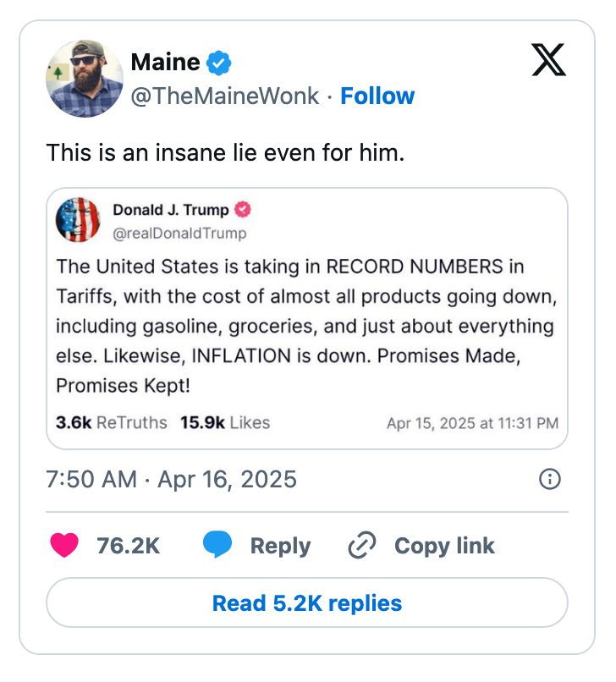The height and width of the screenshot is (682, 616).
Task: Click the X logo in top right corner
Action: 548,61
